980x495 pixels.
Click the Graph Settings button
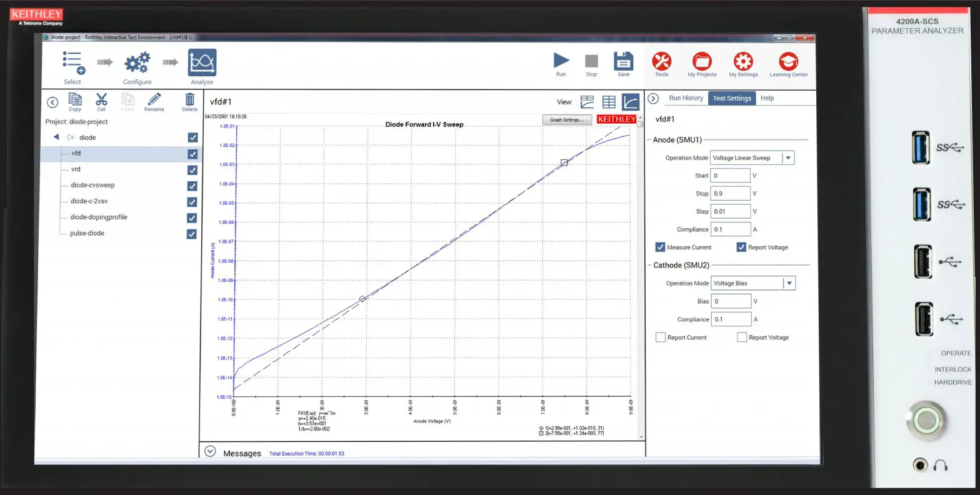click(566, 120)
